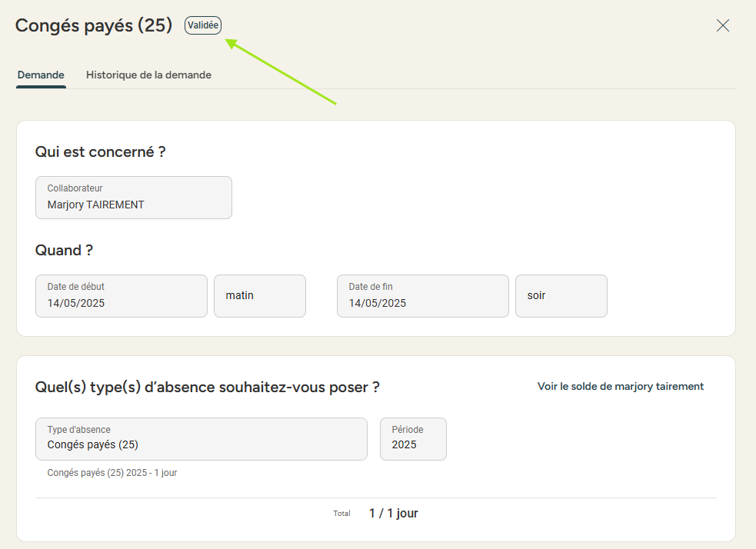Image resolution: width=756 pixels, height=549 pixels.
Task: Open the soir end period selector
Action: click(x=561, y=296)
